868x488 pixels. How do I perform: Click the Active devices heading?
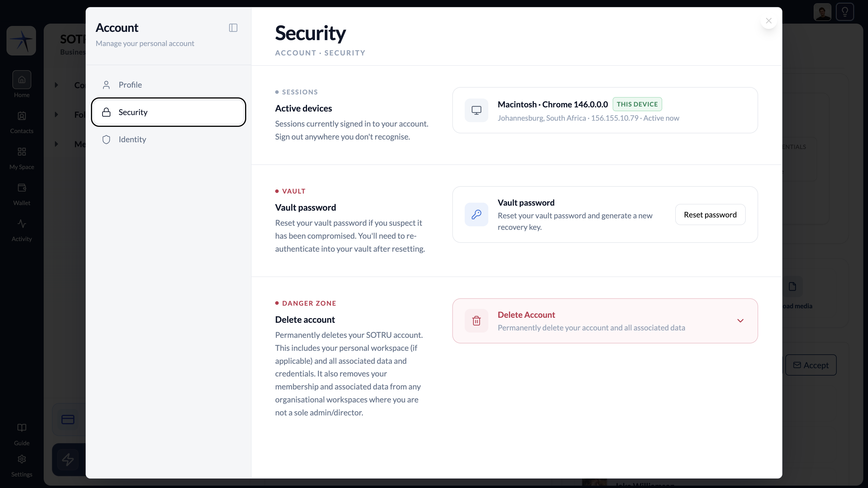coord(303,108)
